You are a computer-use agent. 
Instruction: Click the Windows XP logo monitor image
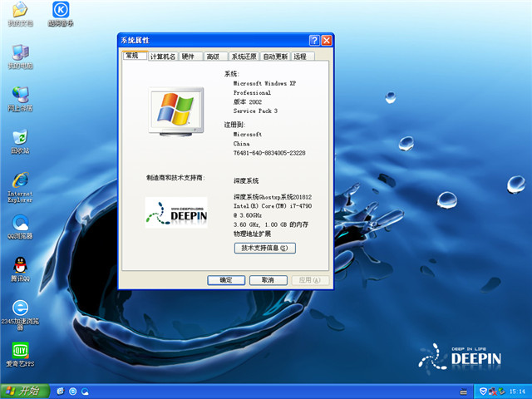point(176,111)
